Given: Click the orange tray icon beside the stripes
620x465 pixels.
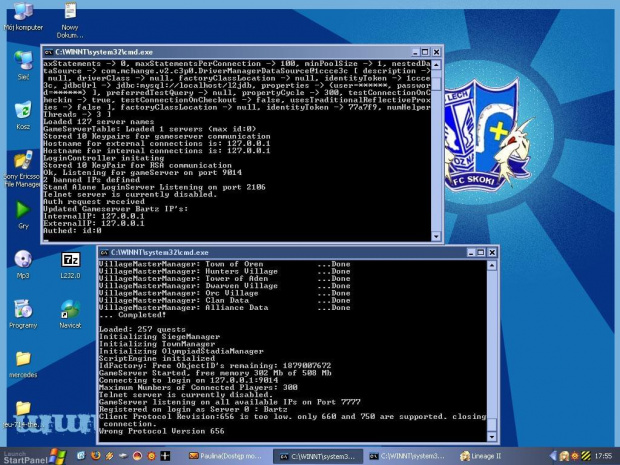Looking at the screenshot, I should (575, 456).
